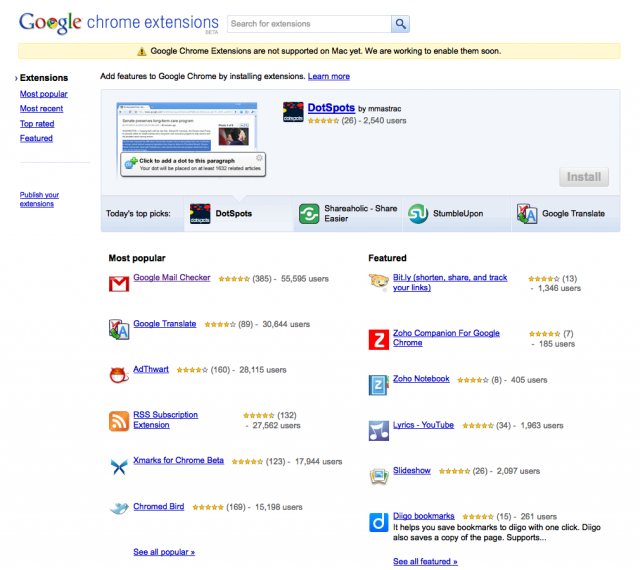Open Google Mail Checker link
640x570 pixels.
point(172,278)
